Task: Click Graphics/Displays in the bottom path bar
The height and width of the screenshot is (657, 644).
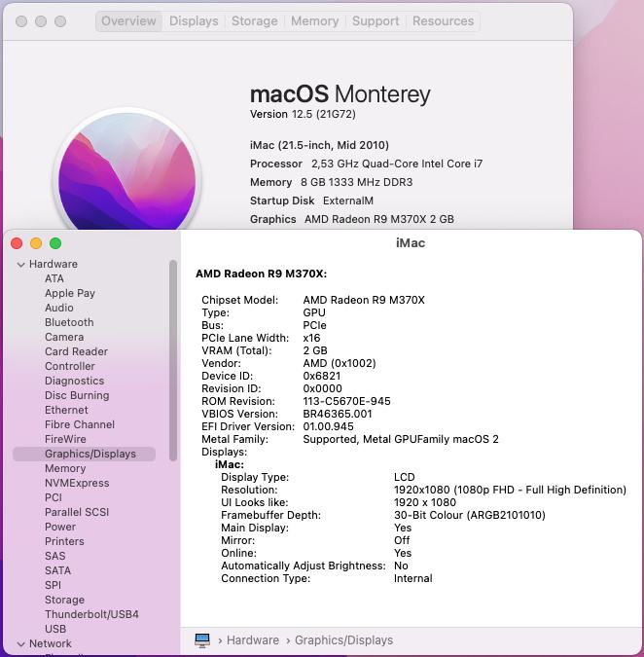Action: pos(343,640)
